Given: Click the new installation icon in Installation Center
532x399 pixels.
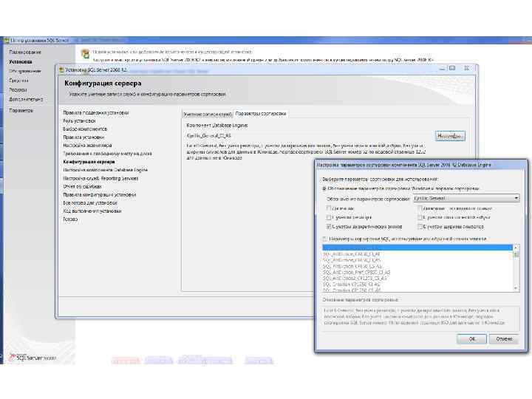Looking at the screenshot, I should 85,54.
